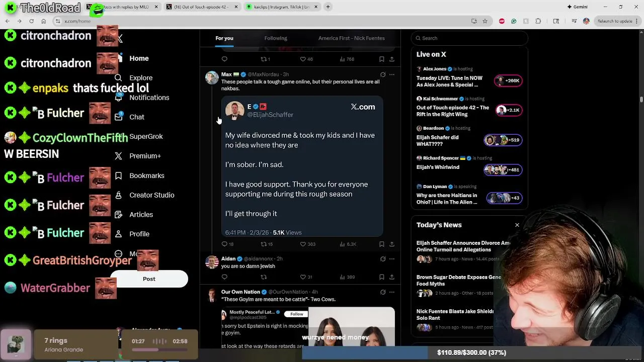
Task: Follow Mostly Peaceful Latinas account
Action: point(296,314)
